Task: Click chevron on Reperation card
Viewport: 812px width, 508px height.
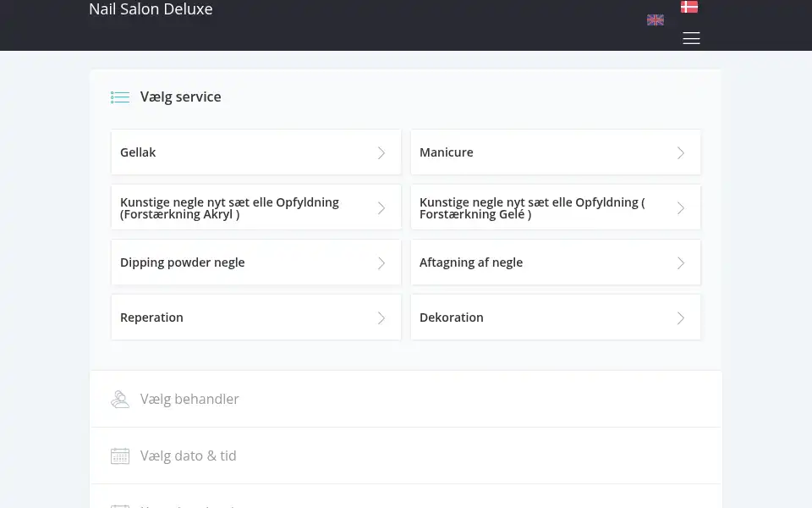Action: 381,317
